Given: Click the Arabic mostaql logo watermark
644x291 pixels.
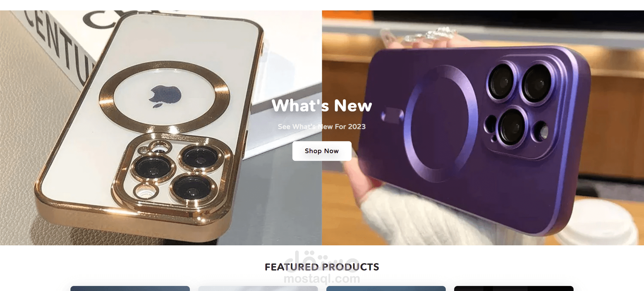Looking at the screenshot, I should click(x=322, y=258).
